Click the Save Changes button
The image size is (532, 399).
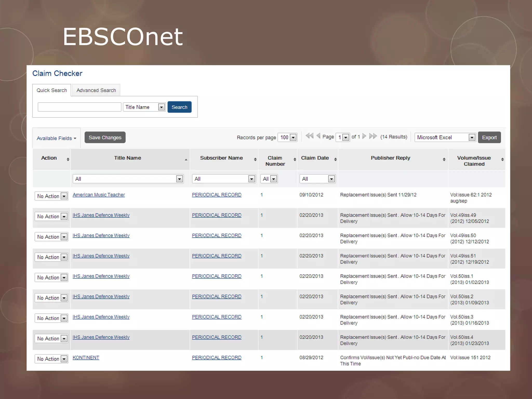(x=105, y=137)
